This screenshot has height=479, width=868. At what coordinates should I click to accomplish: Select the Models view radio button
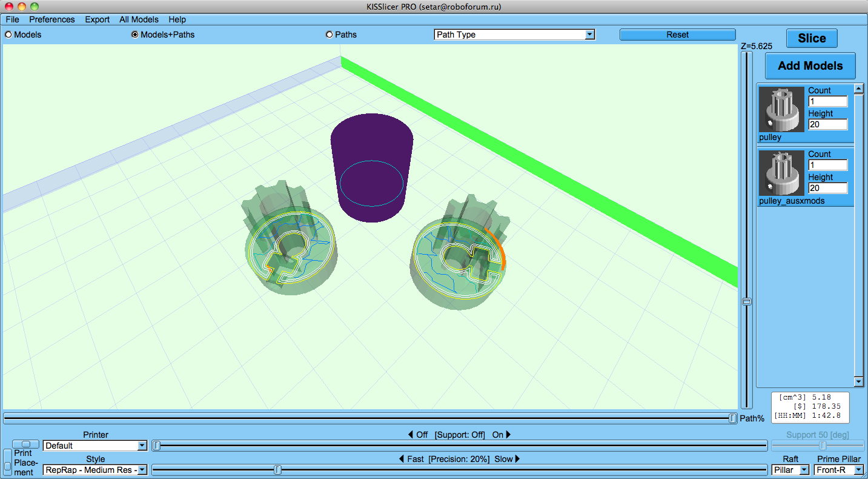[8, 35]
